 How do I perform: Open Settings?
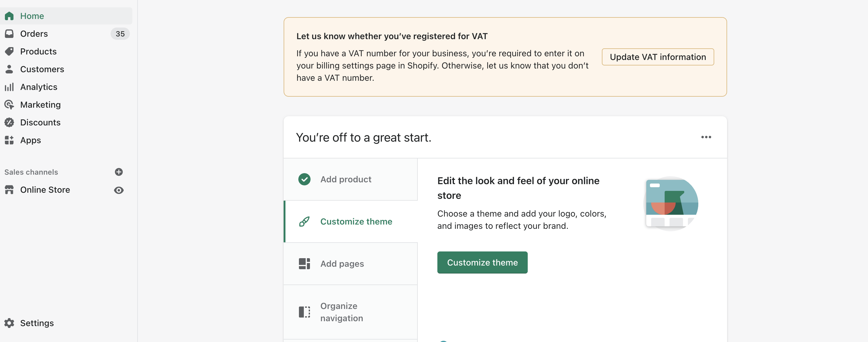pos(66,323)
